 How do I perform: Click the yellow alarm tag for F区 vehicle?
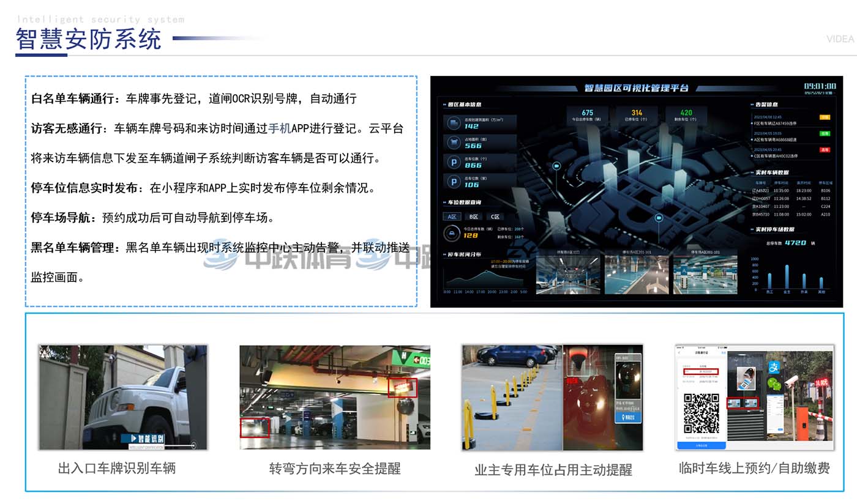825,117
